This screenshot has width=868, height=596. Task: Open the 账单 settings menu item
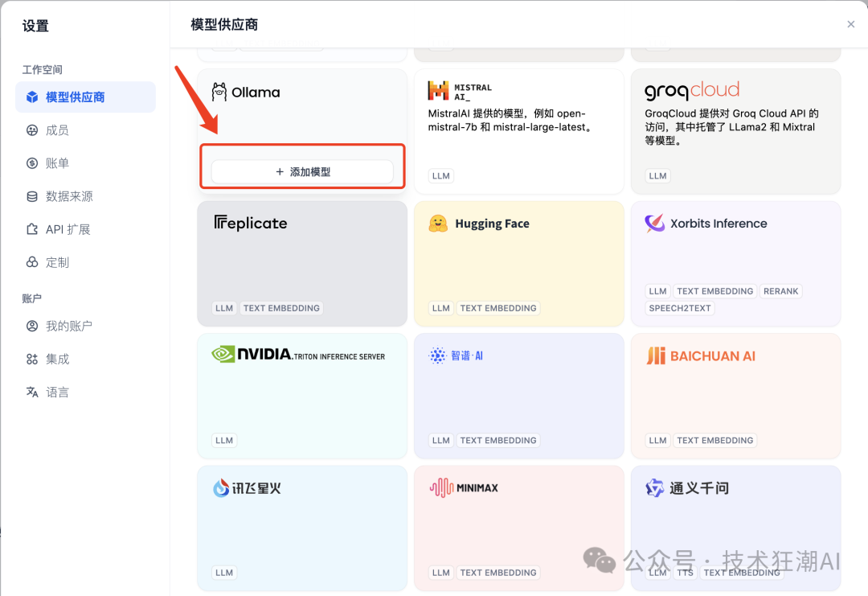tap(57, 163)
